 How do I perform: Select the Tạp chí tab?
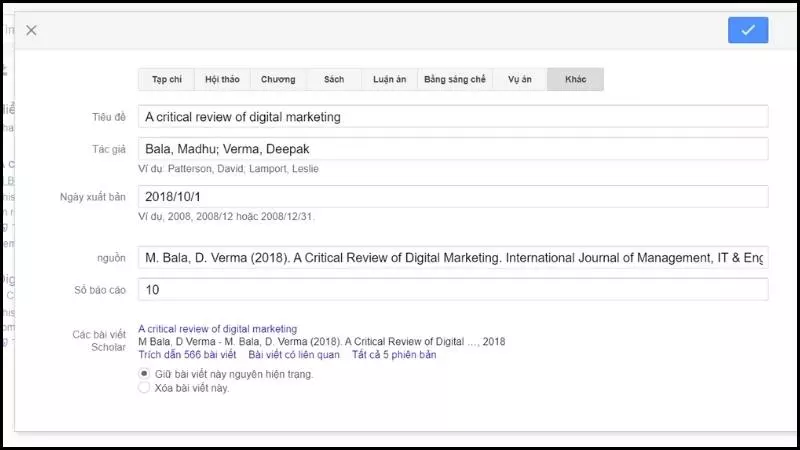pos(166,80)
